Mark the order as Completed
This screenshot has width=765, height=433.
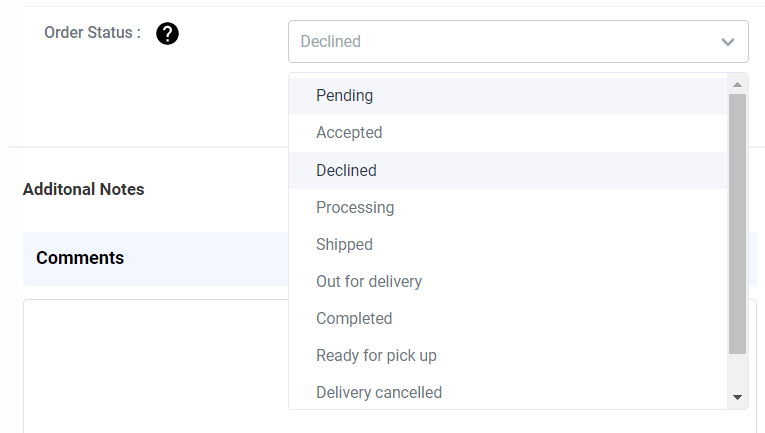pyautogui.click(x=508, y=318)
